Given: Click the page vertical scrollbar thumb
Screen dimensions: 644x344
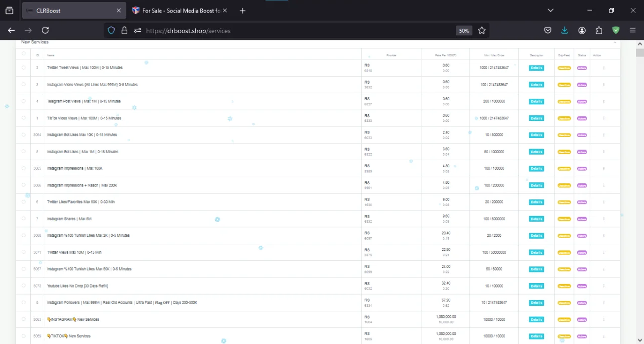Looking at the screenshot, I should [639, 53].
